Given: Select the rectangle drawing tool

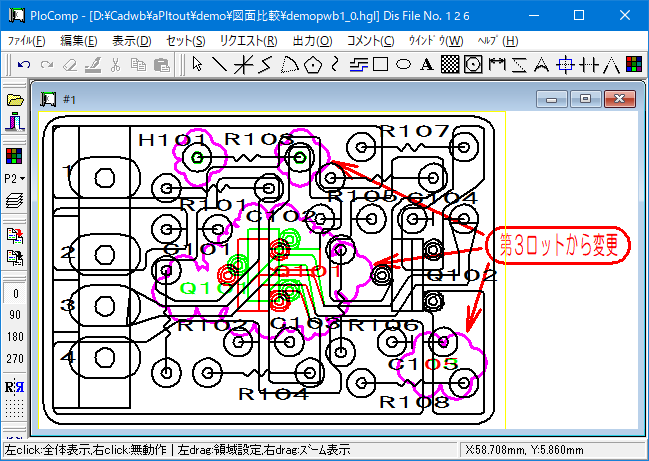Looking at the screenshot, I should [380, 65].
